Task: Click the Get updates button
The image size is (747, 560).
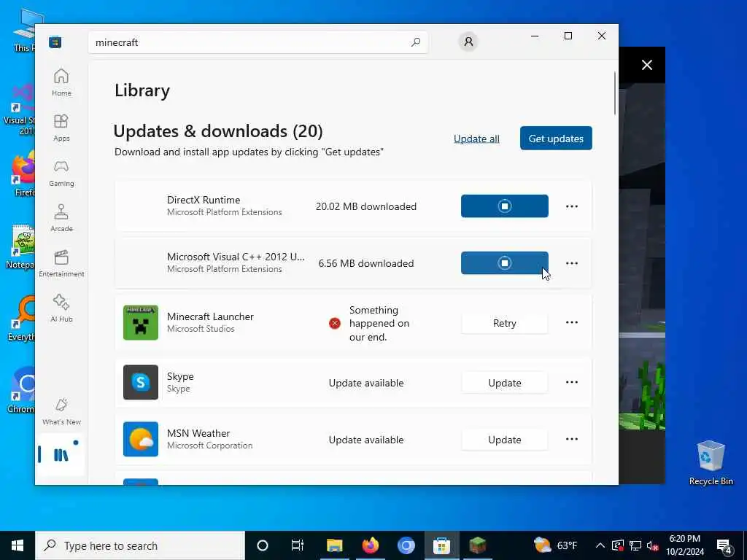Action: click(556, 138)
